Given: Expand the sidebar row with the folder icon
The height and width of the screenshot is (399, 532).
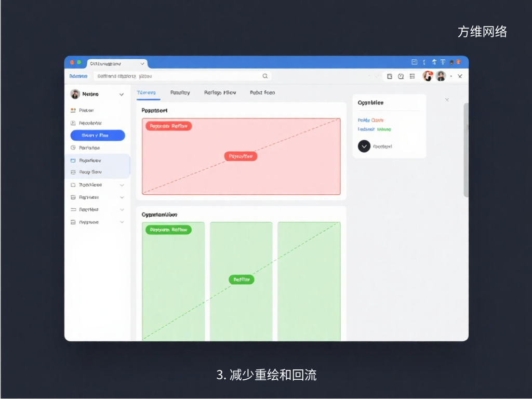Looking at the screenshot, I should (x=122, y=185).
